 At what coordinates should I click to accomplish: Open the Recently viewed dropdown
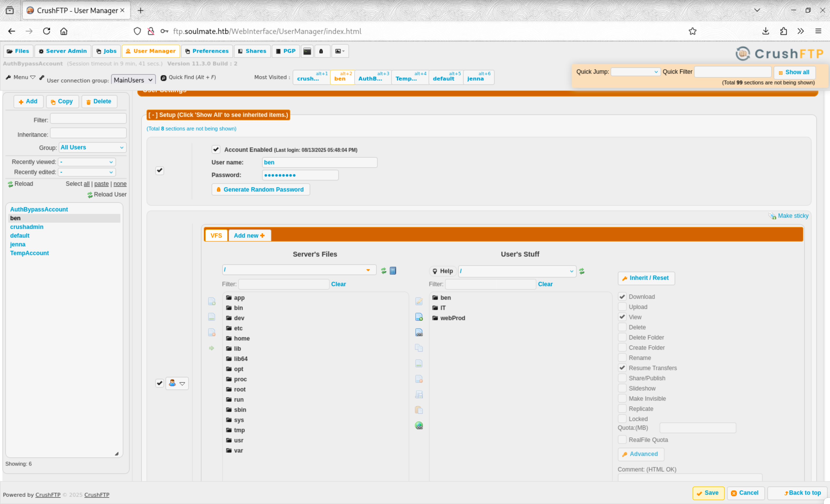pos(87,162)
